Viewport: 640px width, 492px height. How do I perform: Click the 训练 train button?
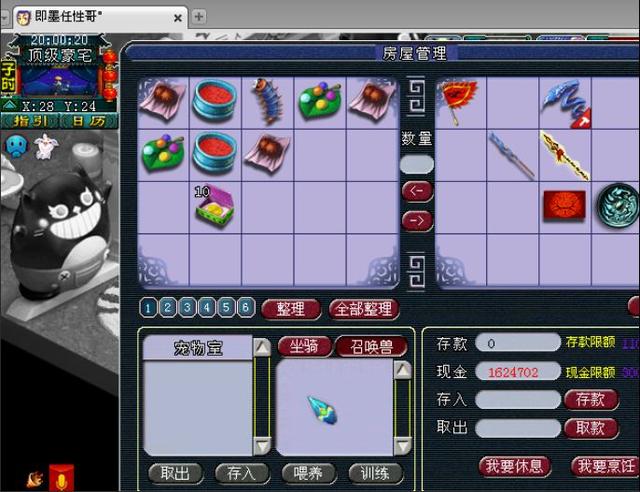coord(376,474)
